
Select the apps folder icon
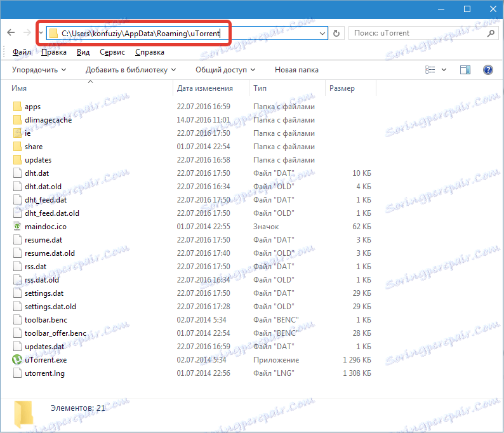pyautogui.click(x=17, y=107)
